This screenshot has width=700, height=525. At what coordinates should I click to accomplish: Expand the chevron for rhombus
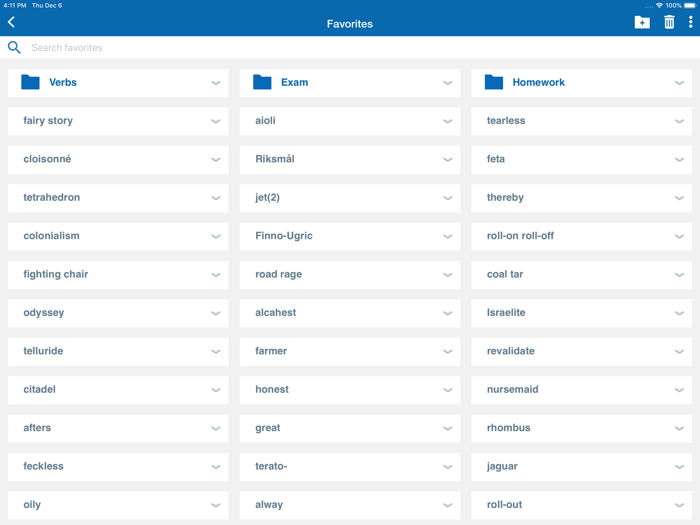click(679, 428)
